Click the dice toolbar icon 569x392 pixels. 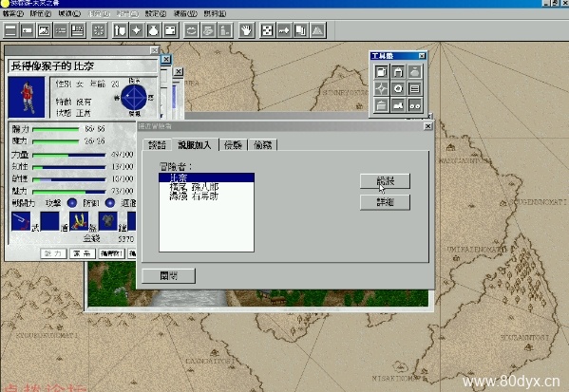pyautogui.click(x=268, y=30)
